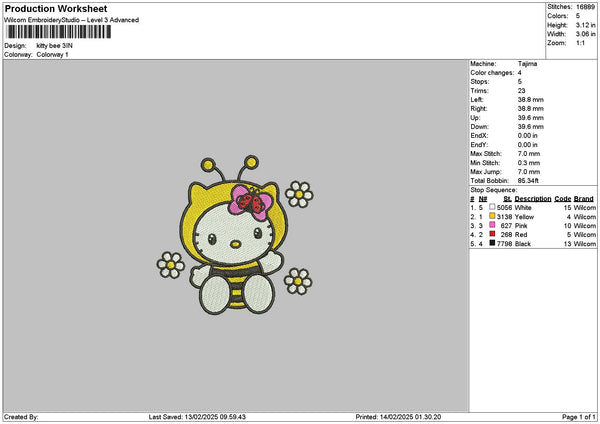
Task: Click the 'Left:' measurement label
Action: click(x=477, y=100)
